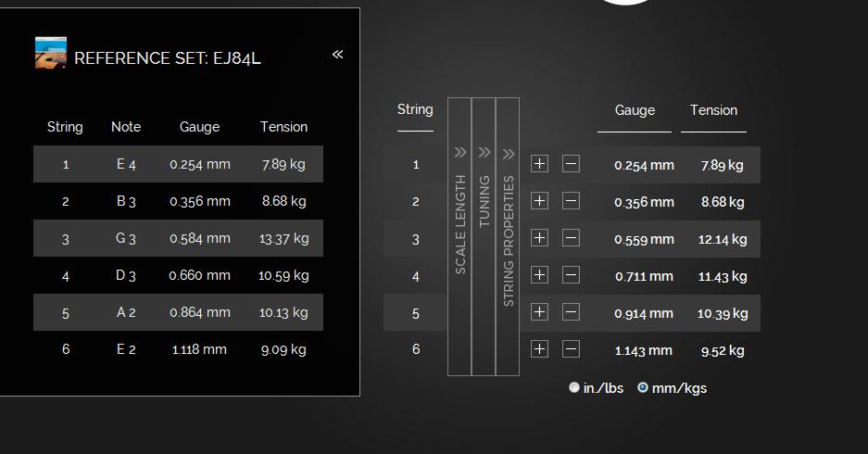Decrease gauge for string 1 with minus
The image size is (868, 454).
571,164
